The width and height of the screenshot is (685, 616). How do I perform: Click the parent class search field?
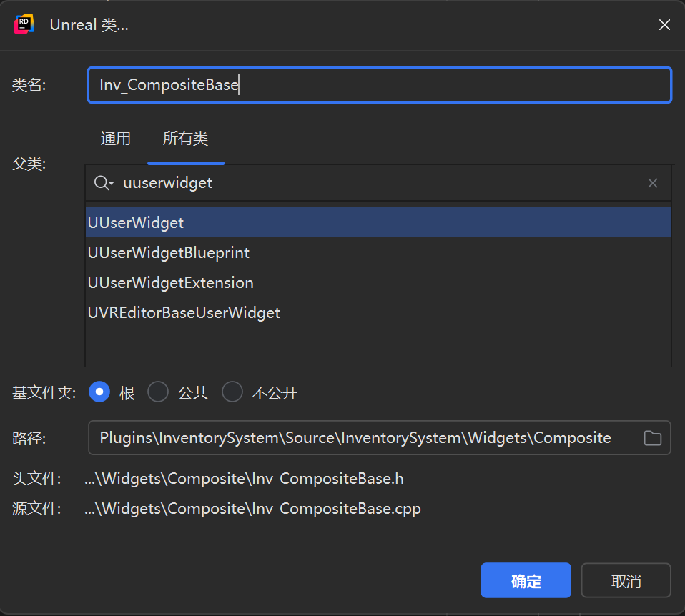point(379,183)
